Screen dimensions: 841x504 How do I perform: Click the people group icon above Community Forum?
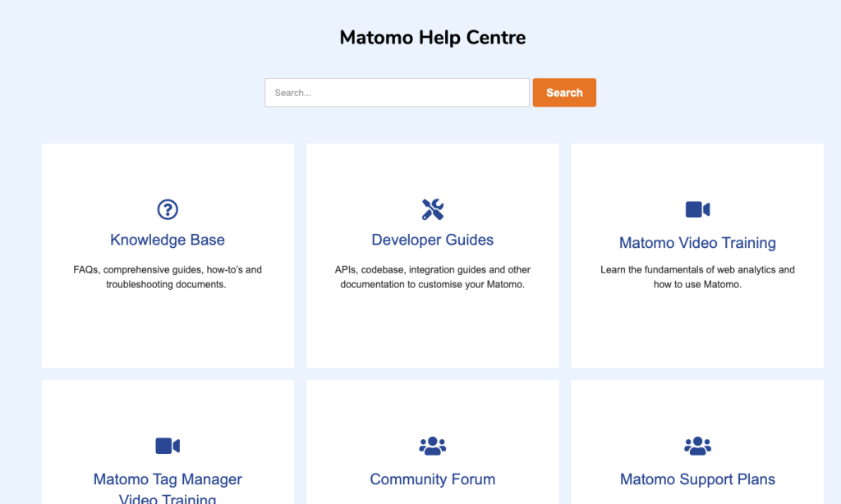click(433, 446)
